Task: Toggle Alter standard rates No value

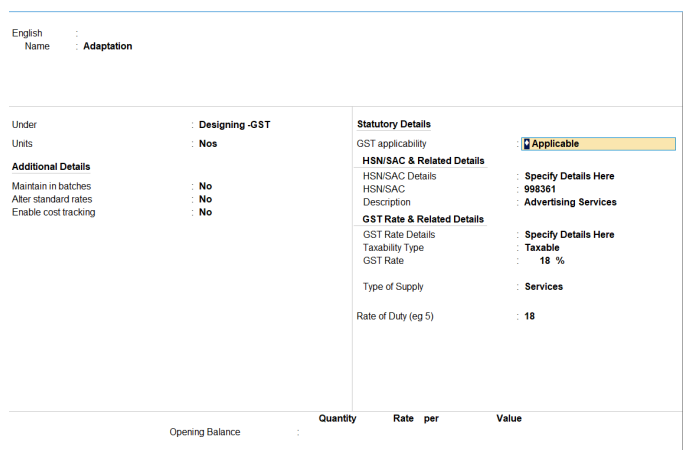Action: click(x=205, y=199)
